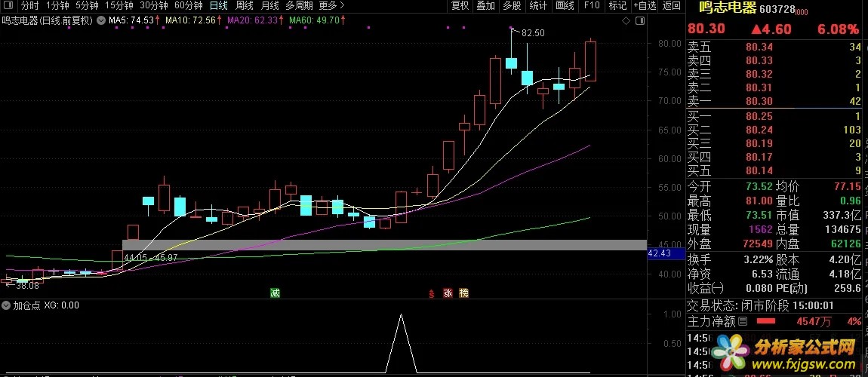
Task: Click the XG: 0.00 indicator value
Action: [x=61, y=305]
